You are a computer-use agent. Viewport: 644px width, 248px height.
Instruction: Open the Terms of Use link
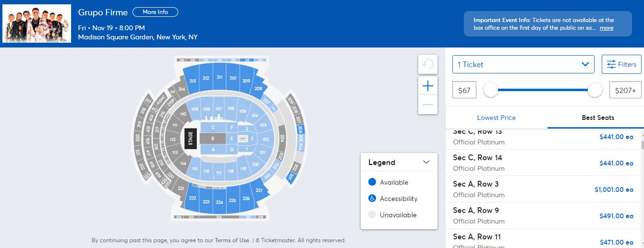click(232, 240)
